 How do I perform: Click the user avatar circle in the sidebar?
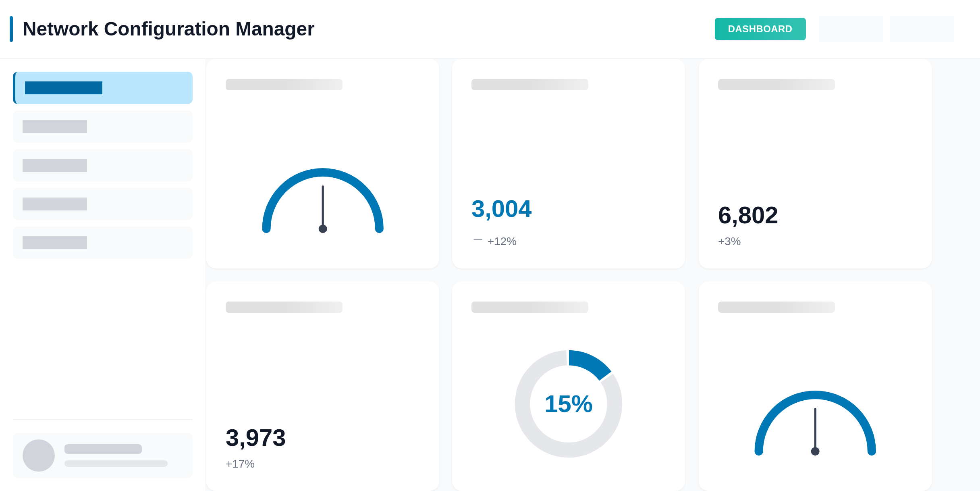tap(39, 456)
